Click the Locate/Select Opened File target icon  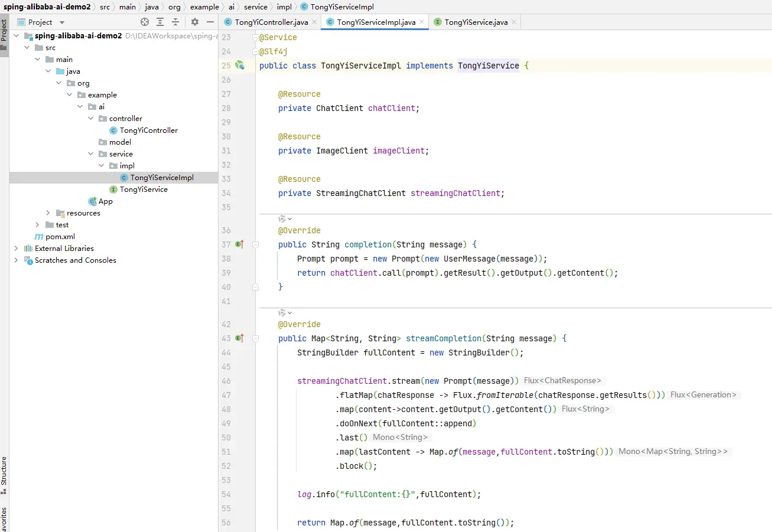pyautogui.click(x=145, y=22)
